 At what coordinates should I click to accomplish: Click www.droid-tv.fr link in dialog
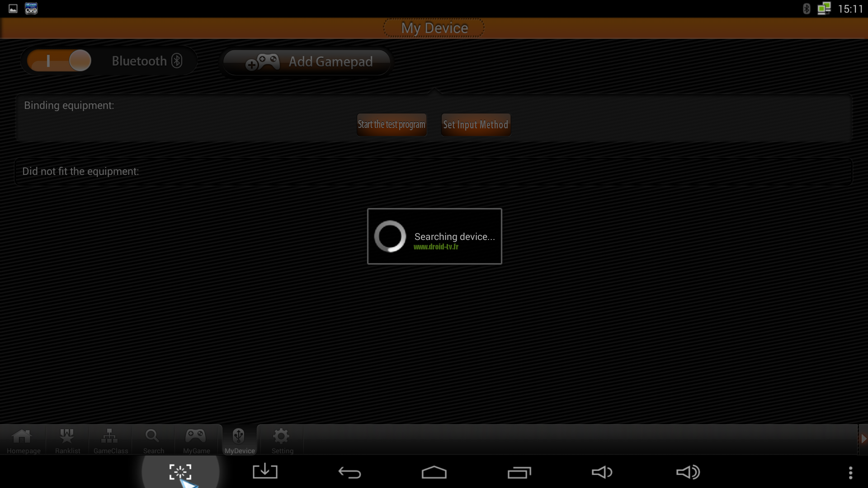tap(436, 247)
